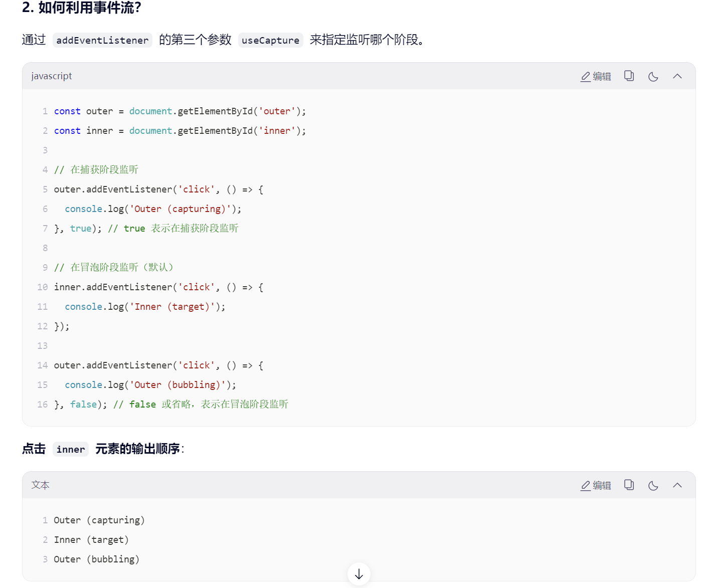709x588 pixels.
Task: Click the pencil icon in javascript header
Action: (585, 77)
